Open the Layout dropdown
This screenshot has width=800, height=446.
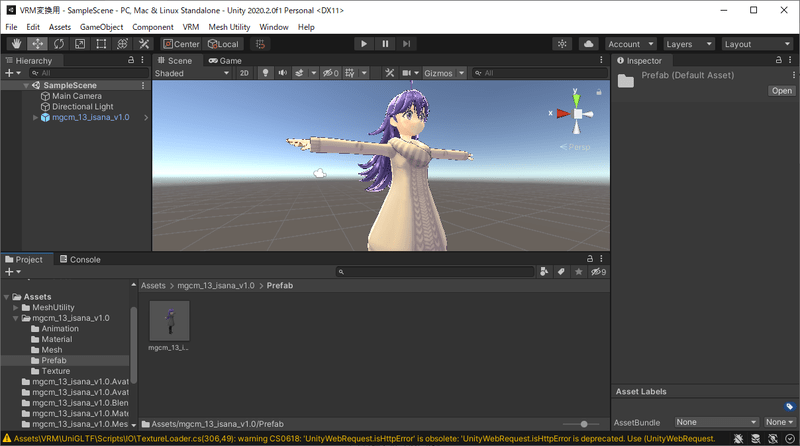[x=755, y=44]
